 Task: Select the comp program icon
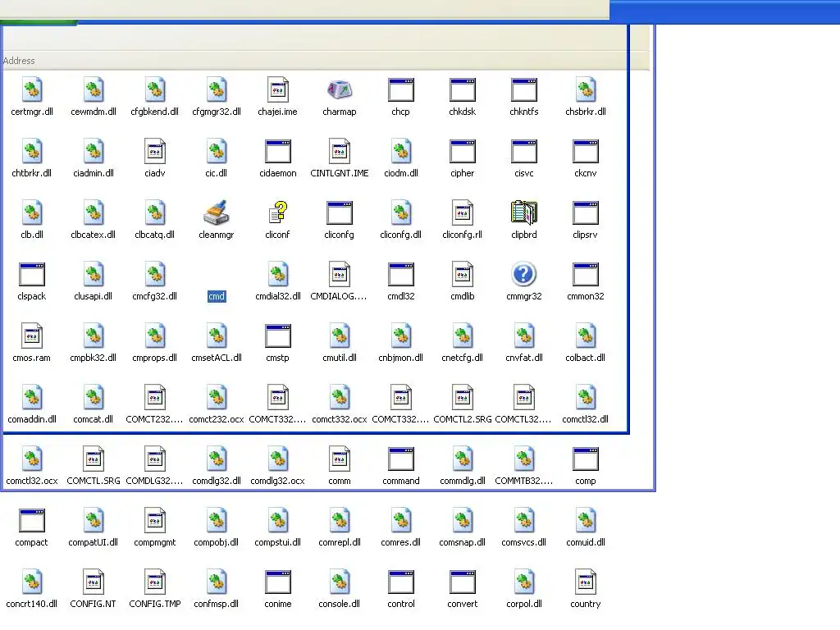(x=586, y=459)
